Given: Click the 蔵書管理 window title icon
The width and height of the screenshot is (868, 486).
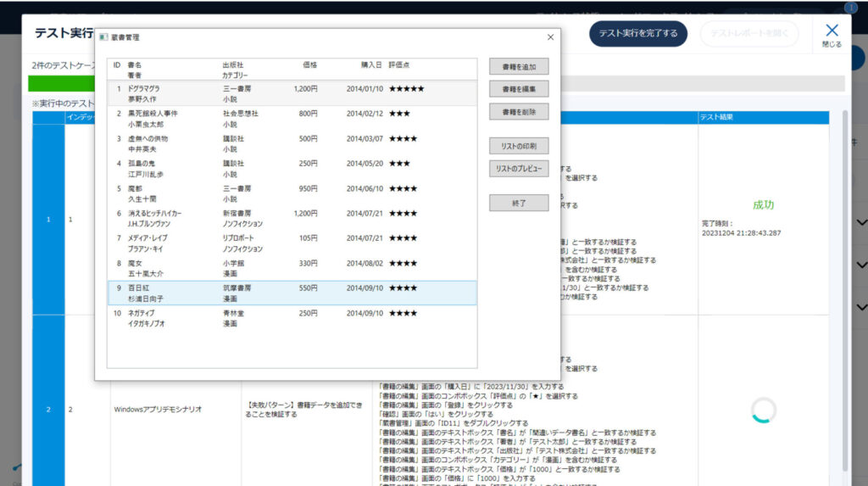Looking at the screenshot, I should coord(103,37).
